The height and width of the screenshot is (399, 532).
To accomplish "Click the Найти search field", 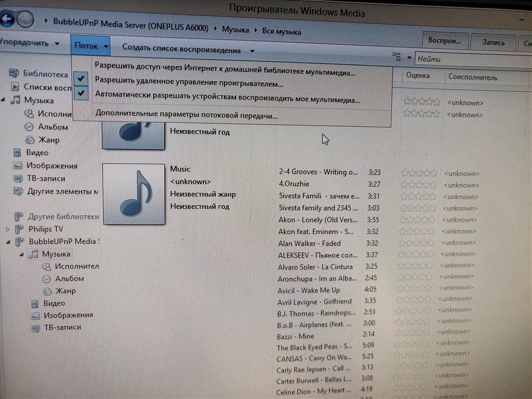I will pos(473,60).
